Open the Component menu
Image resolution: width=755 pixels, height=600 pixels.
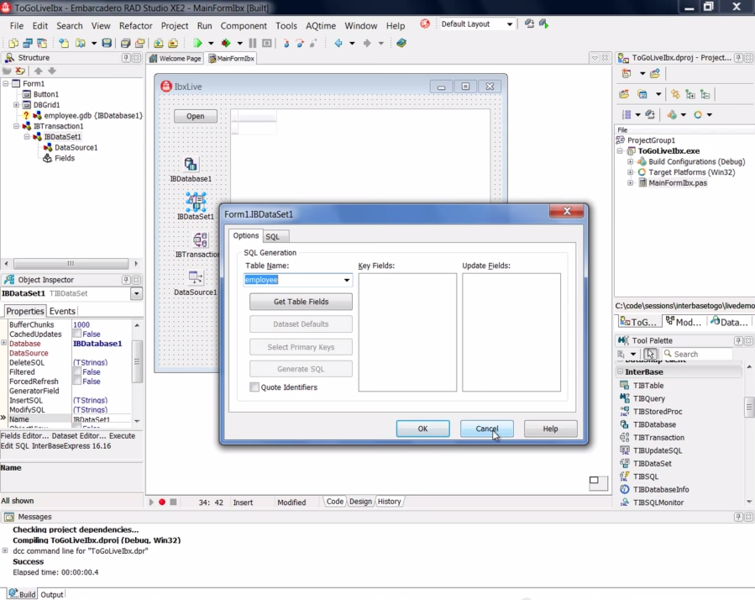pos(243,26)
